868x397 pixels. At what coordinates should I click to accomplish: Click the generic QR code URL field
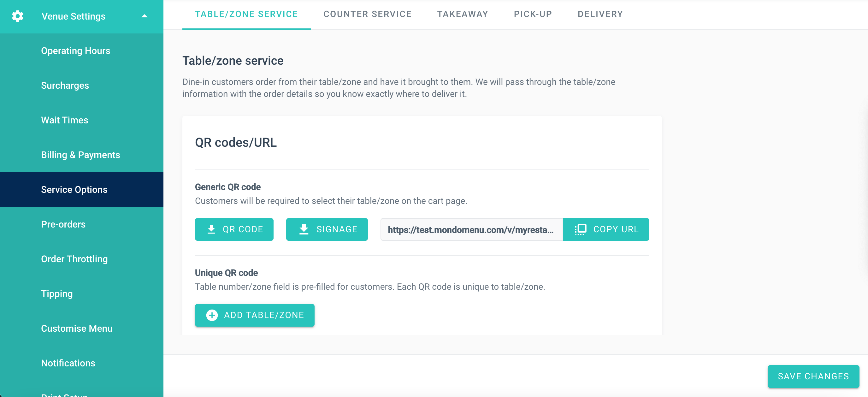pyautogui.click(x=471, y=229)
